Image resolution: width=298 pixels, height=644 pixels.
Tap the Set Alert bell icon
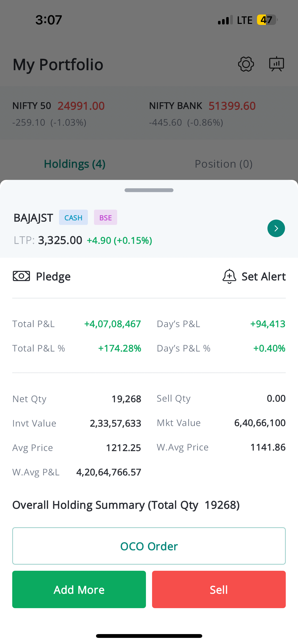[229, 276]
